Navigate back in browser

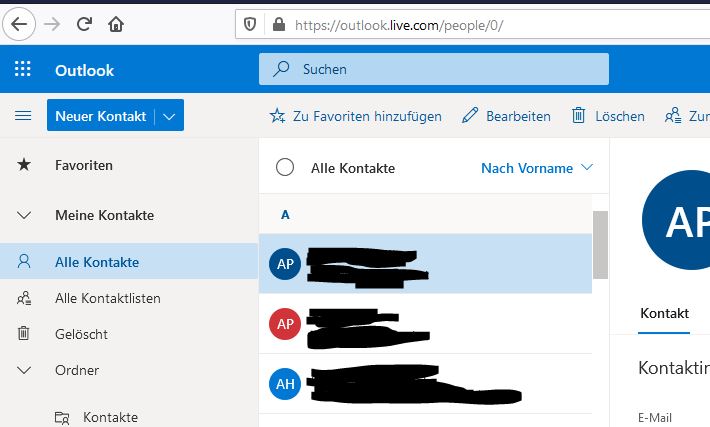pos(21,23)
